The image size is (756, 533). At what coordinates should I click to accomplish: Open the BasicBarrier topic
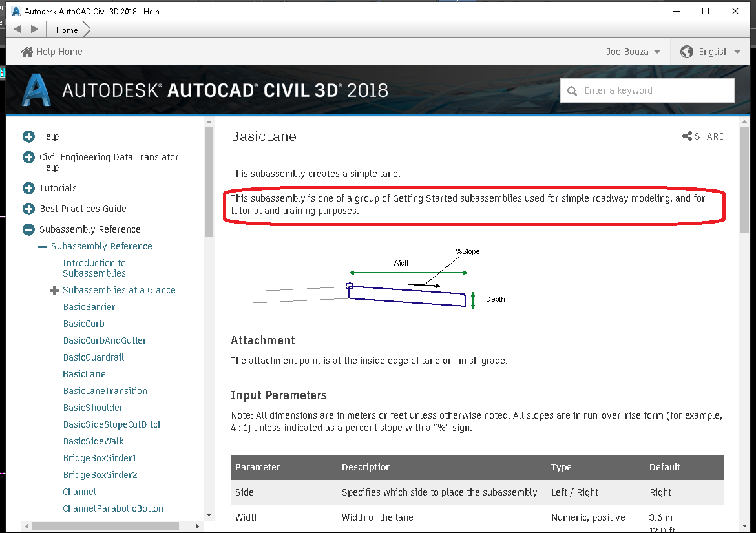[89, 307]
